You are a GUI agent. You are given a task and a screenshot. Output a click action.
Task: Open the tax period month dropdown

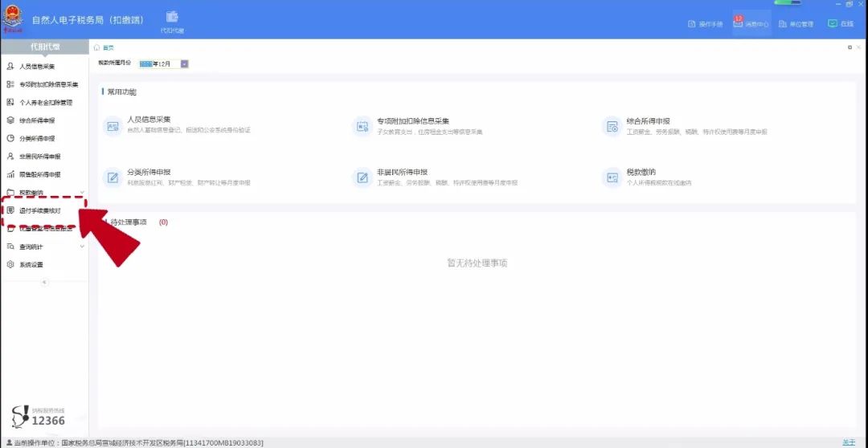tap(184, 63)
